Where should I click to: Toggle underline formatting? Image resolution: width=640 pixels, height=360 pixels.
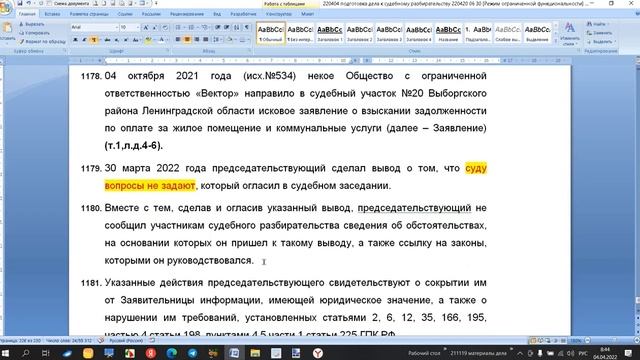tap(94, 40)
